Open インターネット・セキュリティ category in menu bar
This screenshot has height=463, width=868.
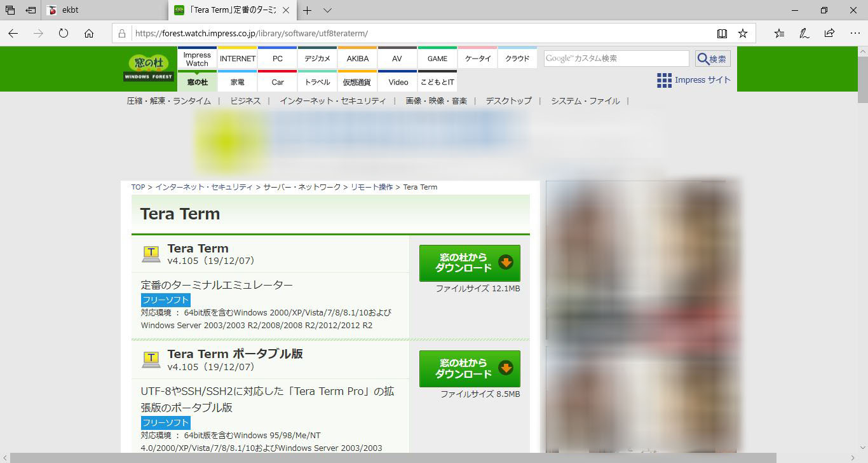click(x=333, y=100)
